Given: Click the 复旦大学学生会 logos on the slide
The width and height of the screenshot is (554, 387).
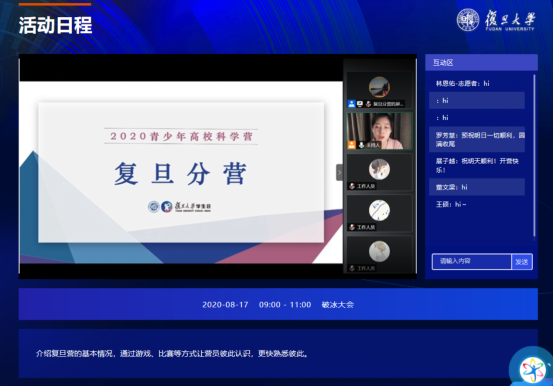Looking at the screenshot, I should 179,206.
